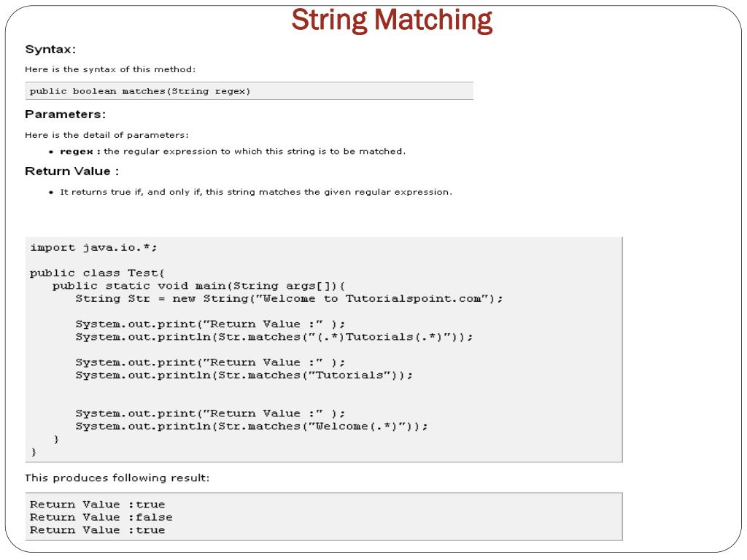747x560 pixels.
Task: Click the 'It returns true if' bullet
Action: coord(256,192)
